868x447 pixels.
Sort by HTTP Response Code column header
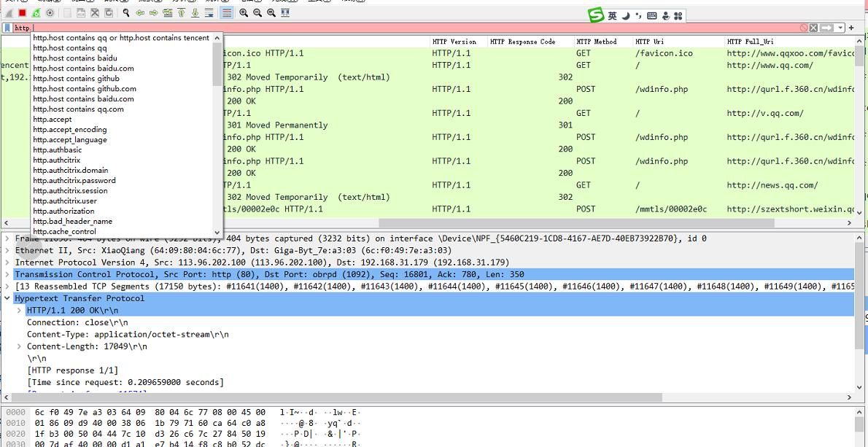pos(530,42)
